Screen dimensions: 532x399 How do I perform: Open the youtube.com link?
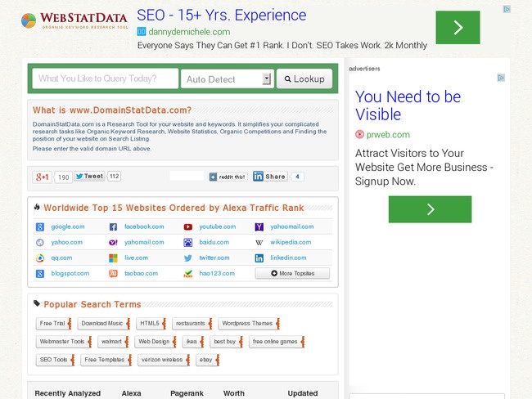tap(218, 226)
